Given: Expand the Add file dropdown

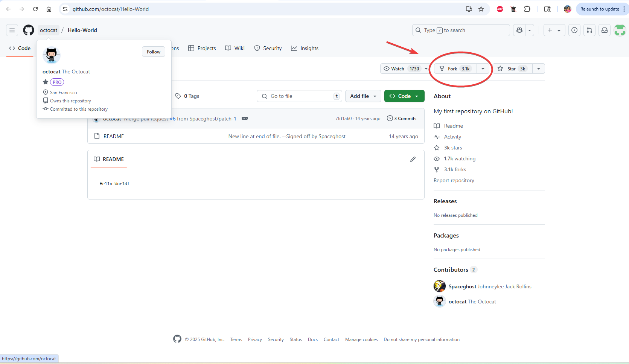Looking at the screenshot, I should pyautogui.click(x=363, y=96).
